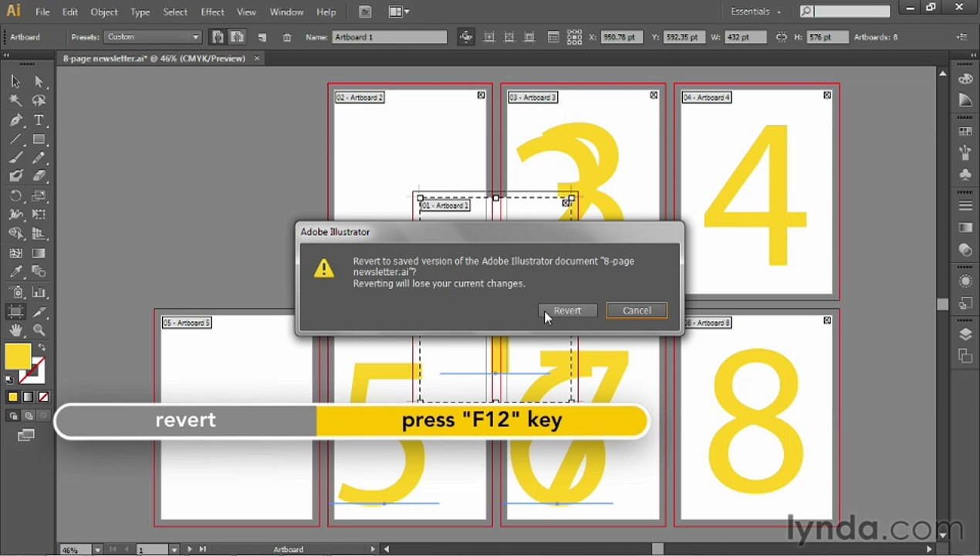The image size is (980, 556).
Task: Select the Rotate tool
Action: point(15,196)
